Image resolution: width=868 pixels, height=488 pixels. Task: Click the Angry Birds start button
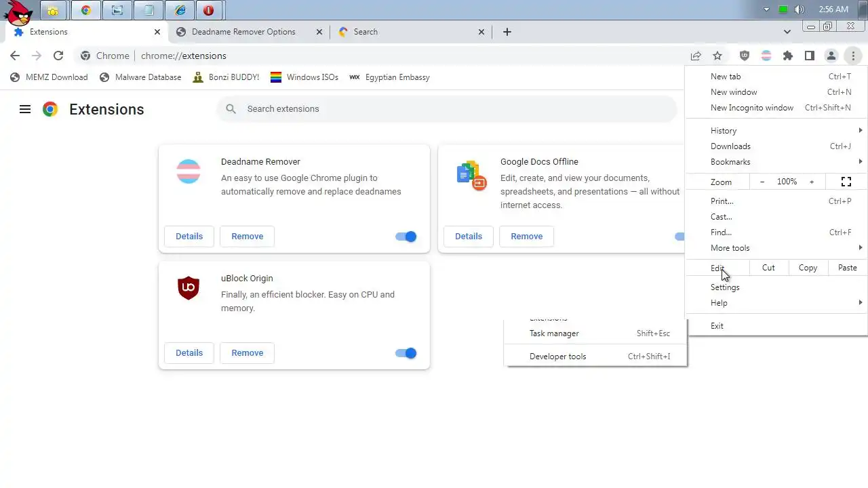[x=18, y=12]
